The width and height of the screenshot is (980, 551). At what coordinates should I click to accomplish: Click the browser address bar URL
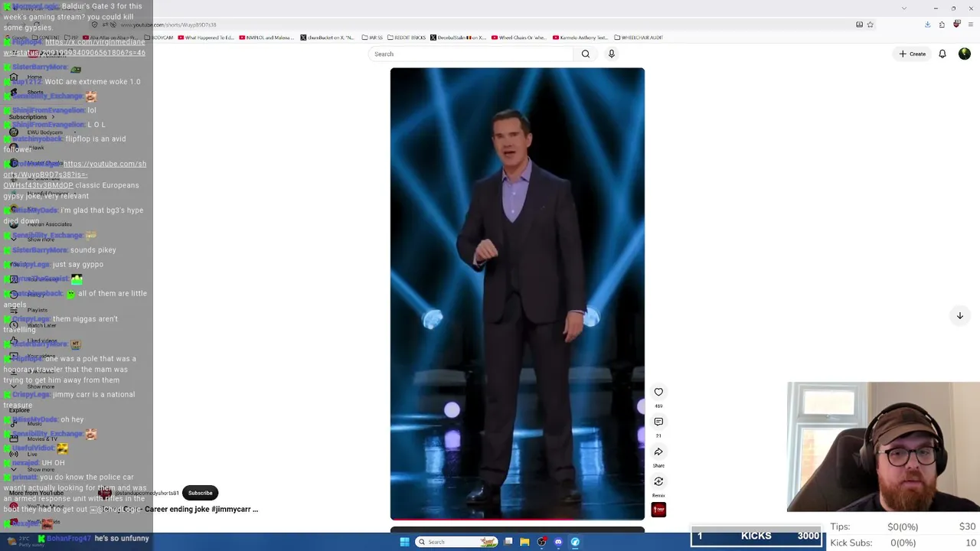[168, 24]
